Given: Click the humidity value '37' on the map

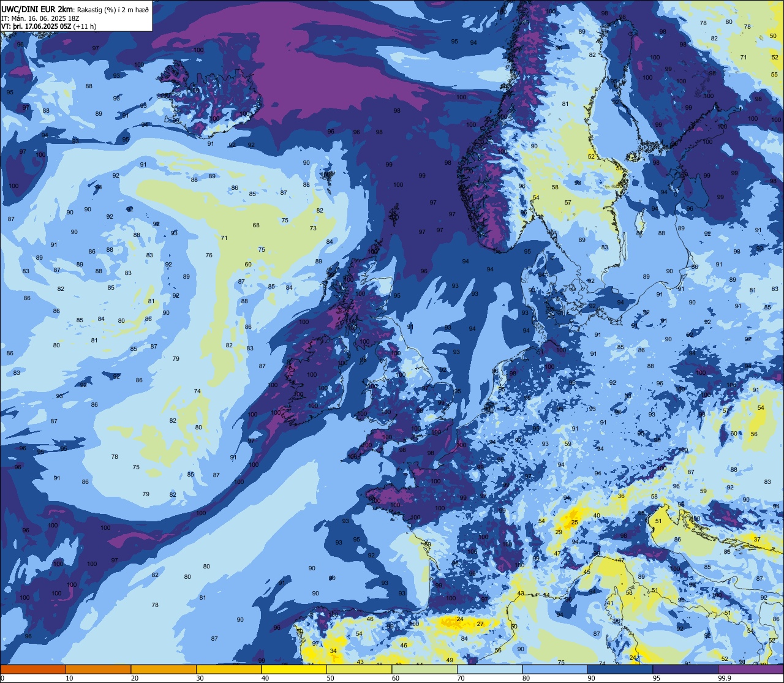Looking at the screenshot, I should [x=757, y=540].
